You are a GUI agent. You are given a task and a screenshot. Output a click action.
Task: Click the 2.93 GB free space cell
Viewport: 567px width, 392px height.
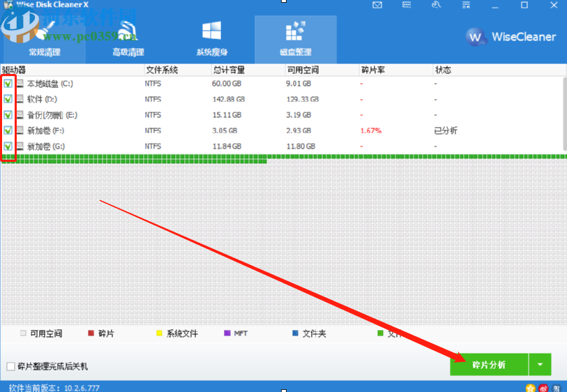click(298, 130)
